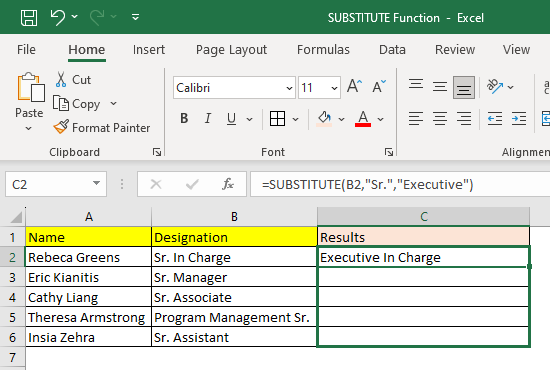The height and width of the screenshot is (370, 550).
Task: Toggle Italic formatting
Action: coord(208,119)
